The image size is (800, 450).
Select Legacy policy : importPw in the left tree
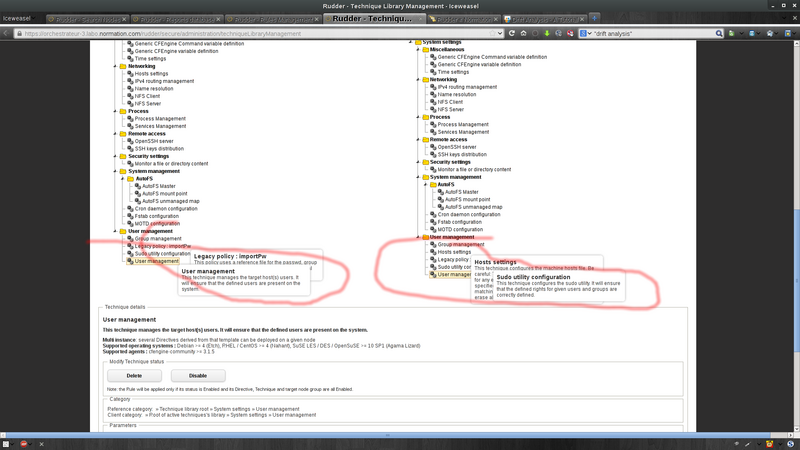tap(163, 246)
